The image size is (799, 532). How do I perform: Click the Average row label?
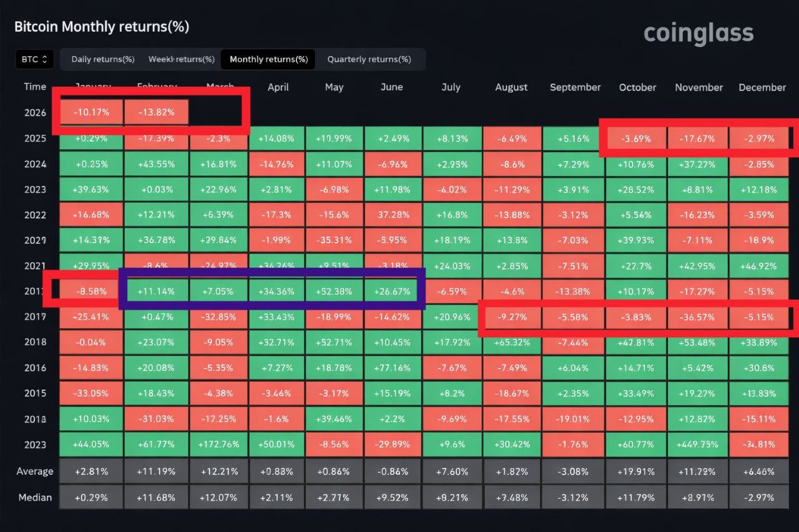click(x=34, y=472)
